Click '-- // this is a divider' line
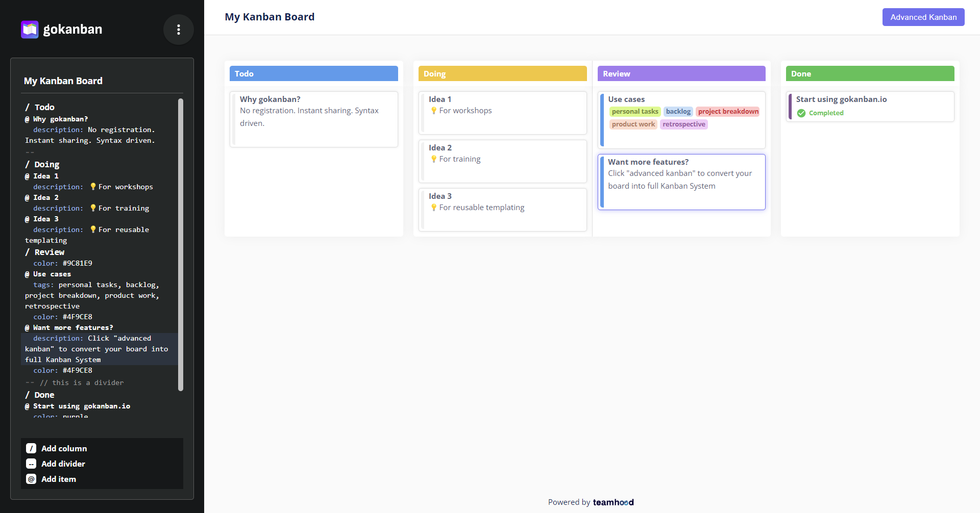Screen dimensions: 980x513 (x=75, y=382)
